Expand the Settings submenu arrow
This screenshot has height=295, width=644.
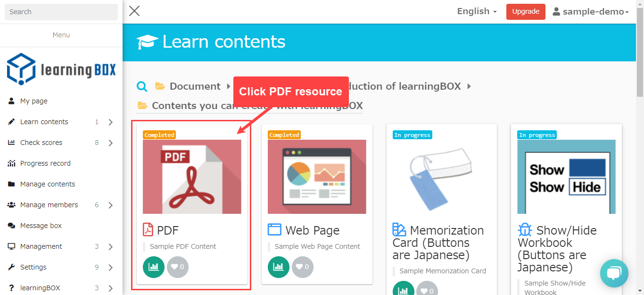point(110,268)
